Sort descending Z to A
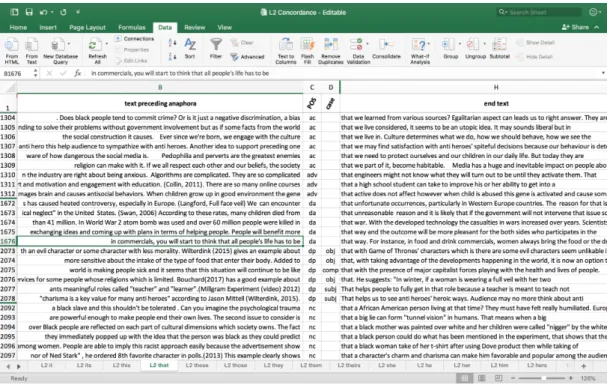Image resolution: width=607 pixels, height=391 pixels. pyautogui.click(x=172, y=57)
